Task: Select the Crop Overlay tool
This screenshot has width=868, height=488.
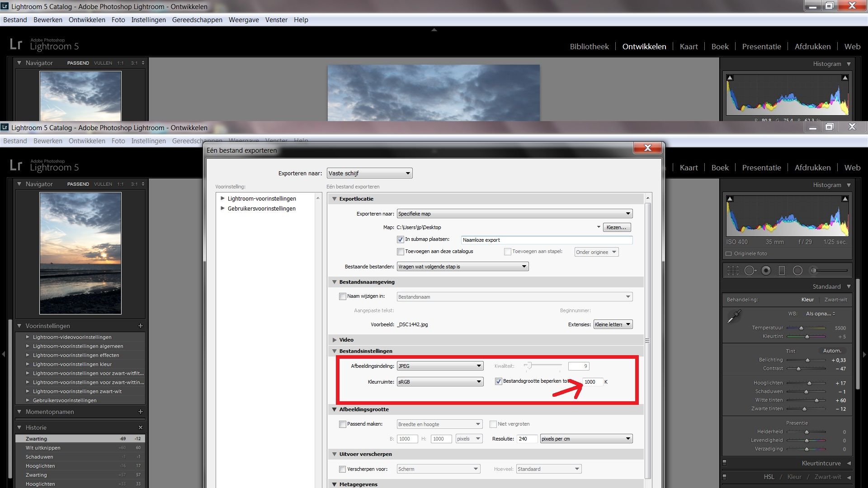Action: tap(733, 271)
